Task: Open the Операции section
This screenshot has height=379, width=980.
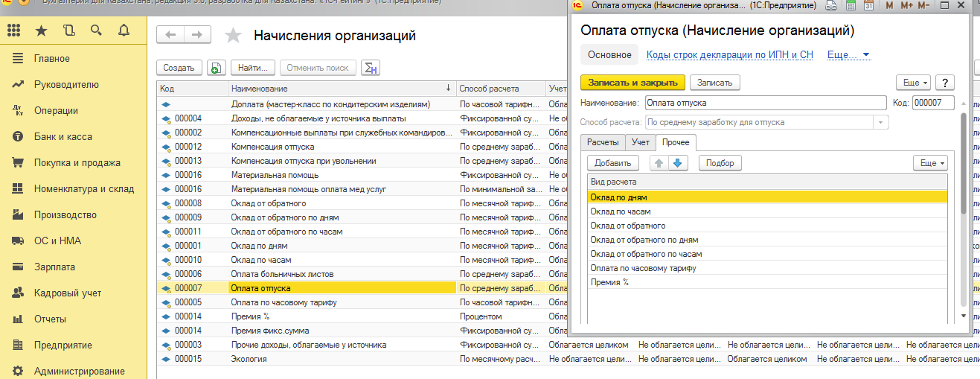Action: point(56,110)
